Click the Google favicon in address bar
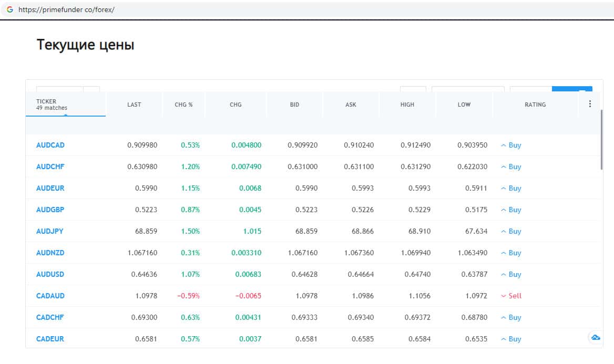Image resolution: width=614 pixels, height=364 pixels. point(9,9)
